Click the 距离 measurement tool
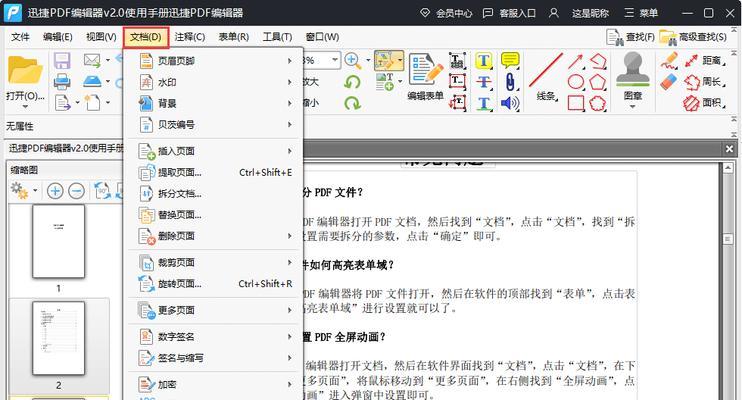Viewport: 742px width, 400px height. click(704, 61)
